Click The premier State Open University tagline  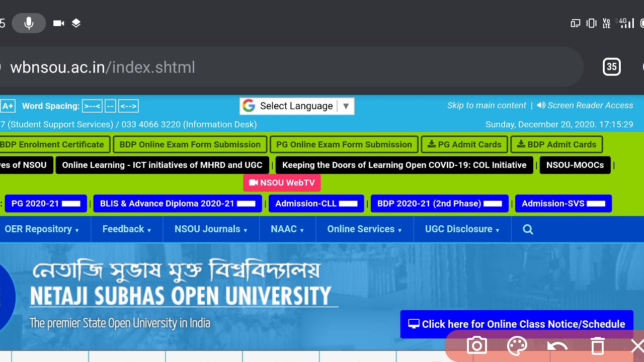[x=120, y=323]
